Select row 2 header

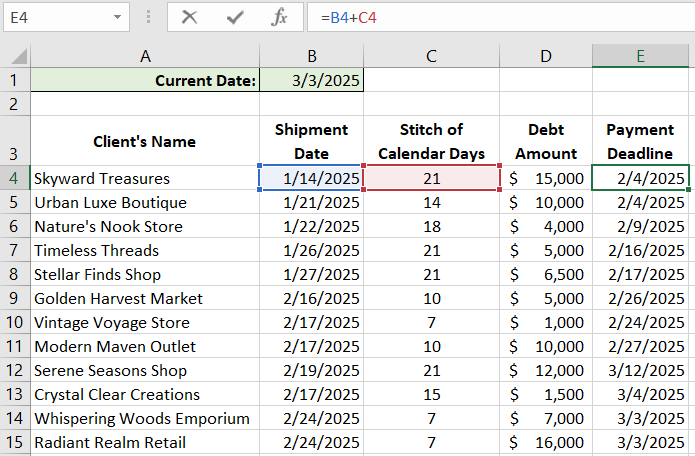pos(15,104)
